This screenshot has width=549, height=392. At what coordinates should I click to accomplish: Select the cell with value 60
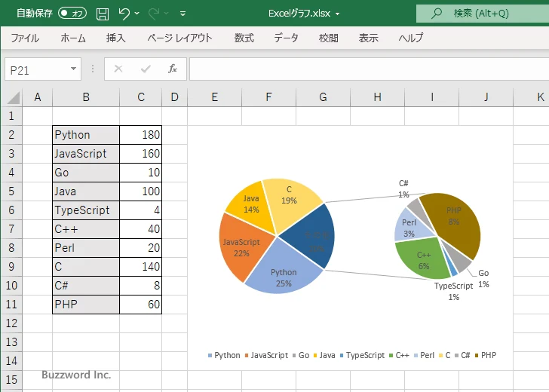[141, 305]
